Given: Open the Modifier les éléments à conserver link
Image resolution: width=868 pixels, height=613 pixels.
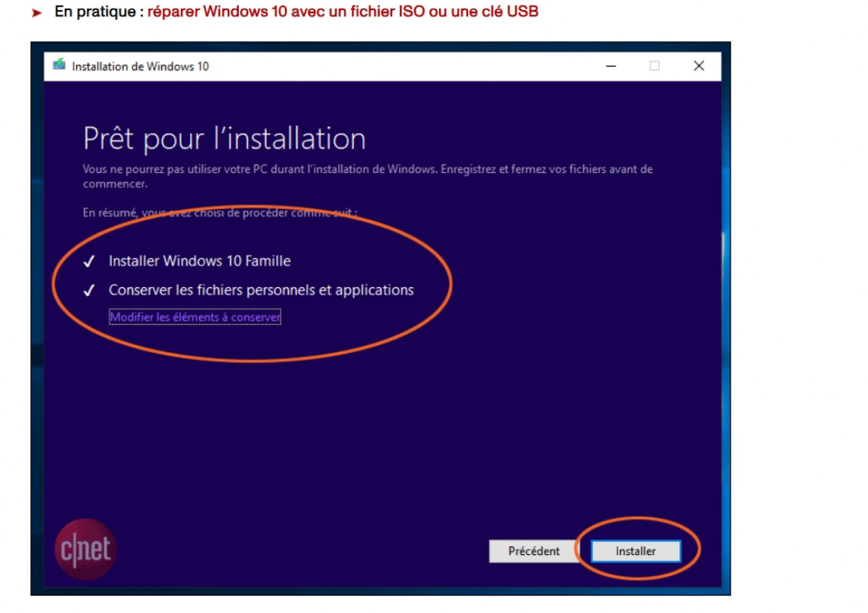Looking at the screenshot, I should pos(195,317).
